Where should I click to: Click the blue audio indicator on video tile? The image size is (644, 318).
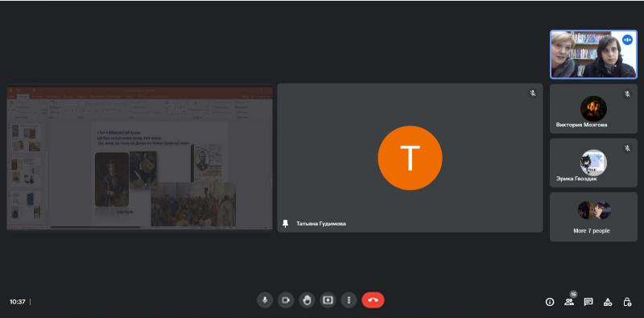[x=627, y=40]
